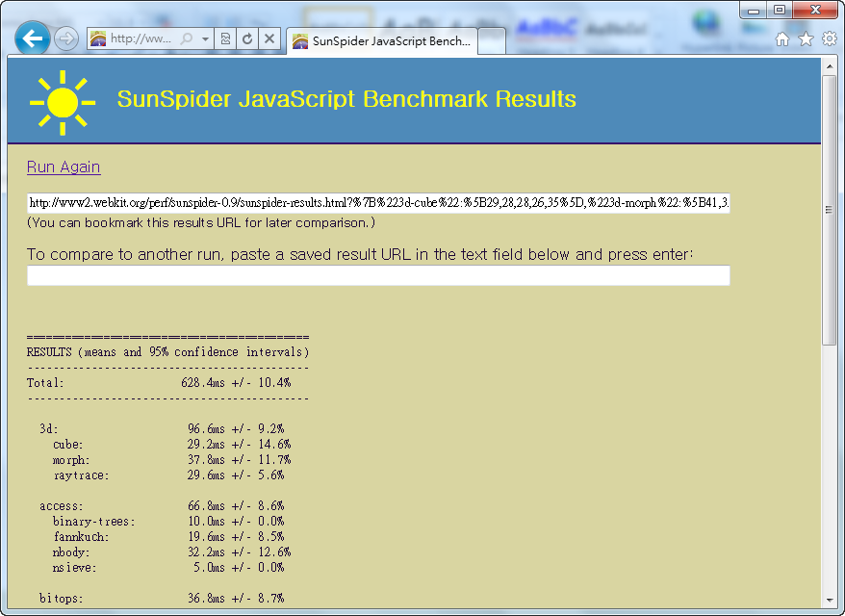
Task: Click the 3d: 96.6ms result line
Action: pyautogui.click(x=162, y=429)
